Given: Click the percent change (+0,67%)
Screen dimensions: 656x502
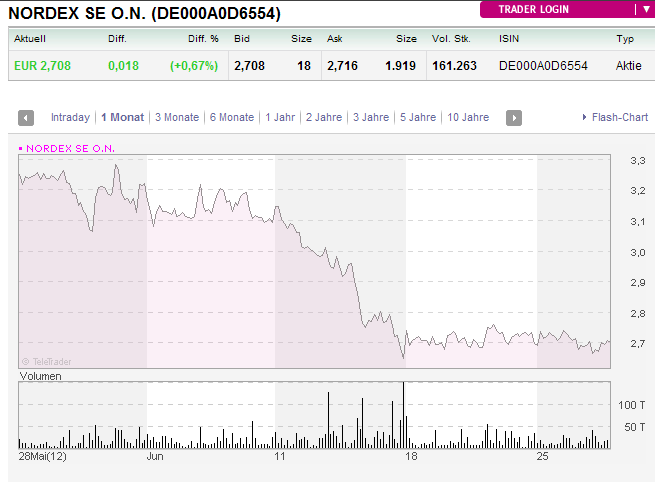Looking at the screenshot, I should [194, 66].
